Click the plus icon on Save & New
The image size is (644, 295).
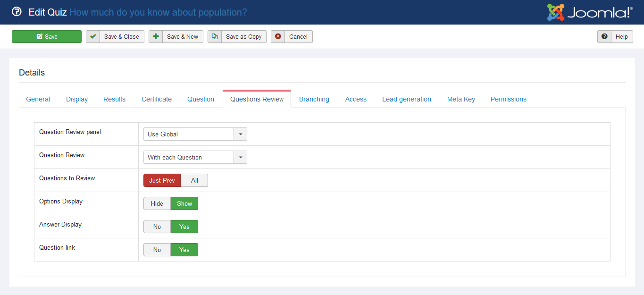(x=156, y=37)
